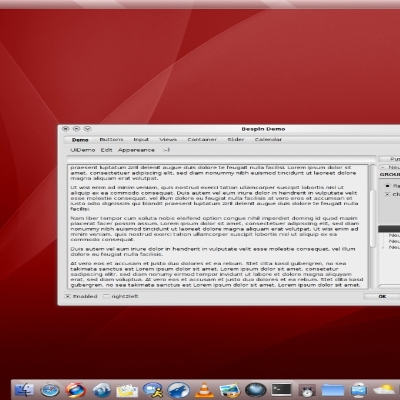The width and height of the screenshot is (400, 400).
Task: Enable the right2left checkbox
Action: pyautogui.click(x=106, y=296)
